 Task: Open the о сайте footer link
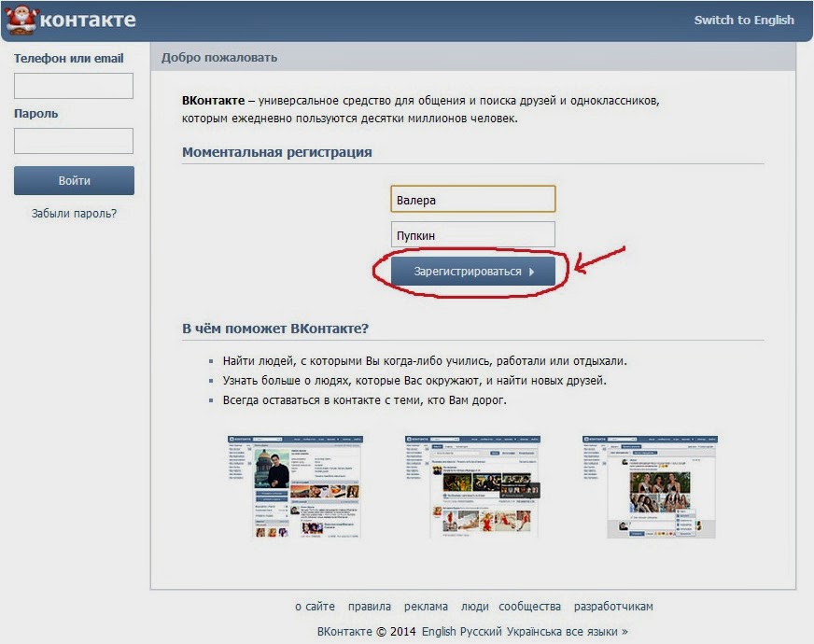(x=315, y=606)
